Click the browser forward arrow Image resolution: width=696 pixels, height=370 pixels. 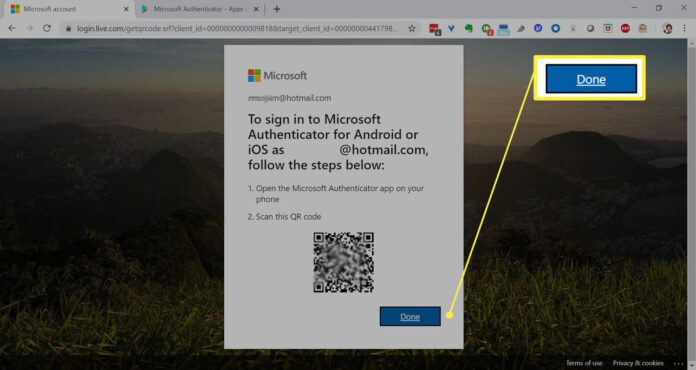click(29, 28)
